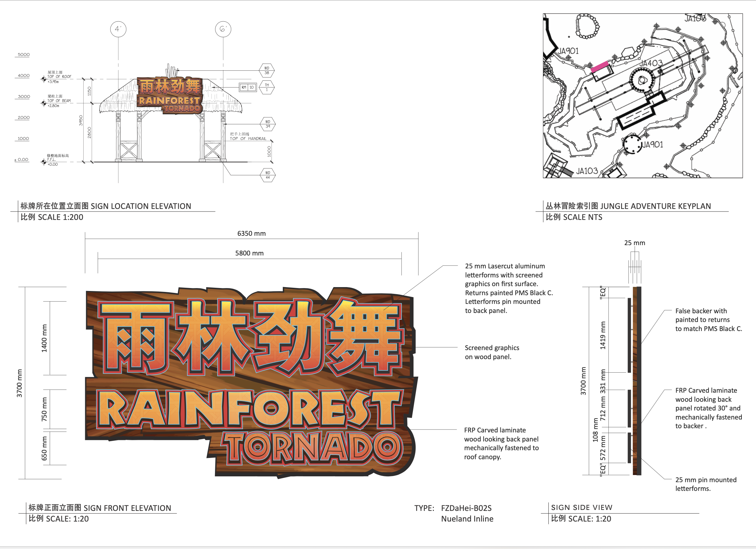The width and height of the screenshot is (756, 549).
Task: Click the "TOP OF HANDRAIL" label
Action: 248,139
